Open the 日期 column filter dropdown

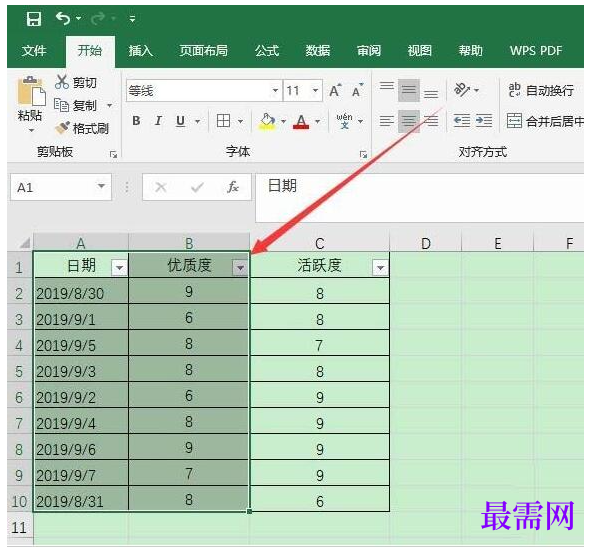click(x=120, y=268)
